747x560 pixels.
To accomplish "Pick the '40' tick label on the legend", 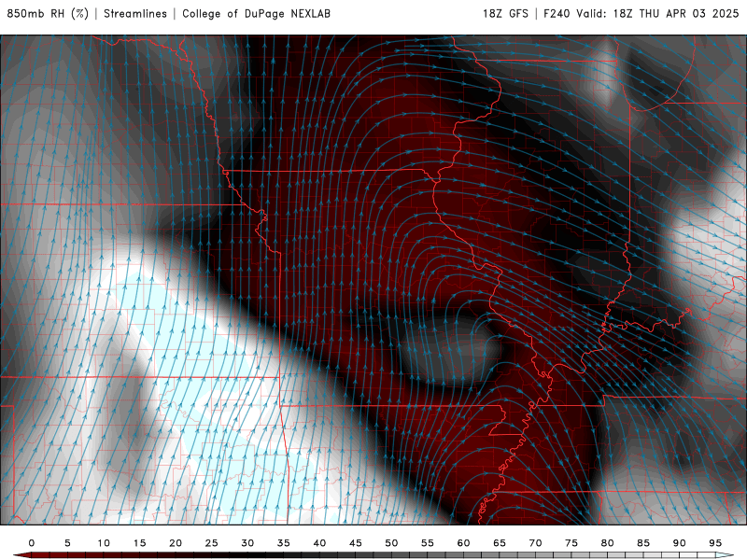I will [x=319, y=543].
